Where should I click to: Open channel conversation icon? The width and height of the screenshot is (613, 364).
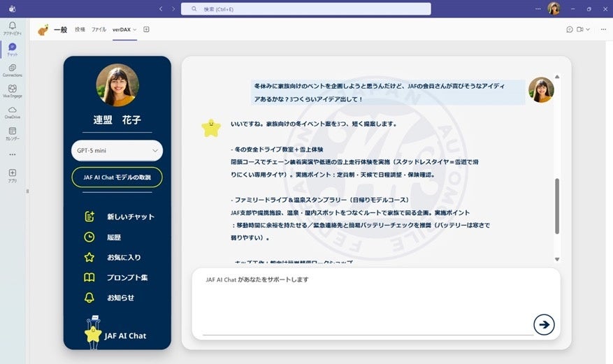pos(570,29)
